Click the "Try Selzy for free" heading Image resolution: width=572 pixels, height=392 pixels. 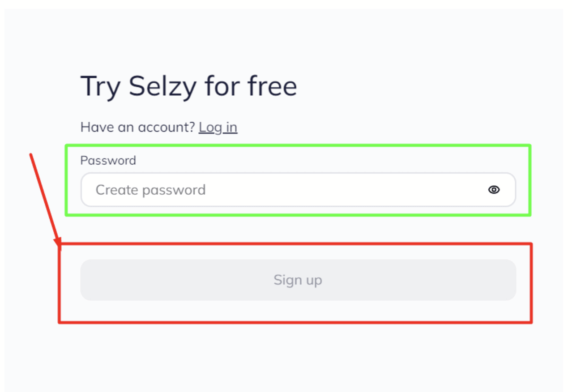(188, 86)
